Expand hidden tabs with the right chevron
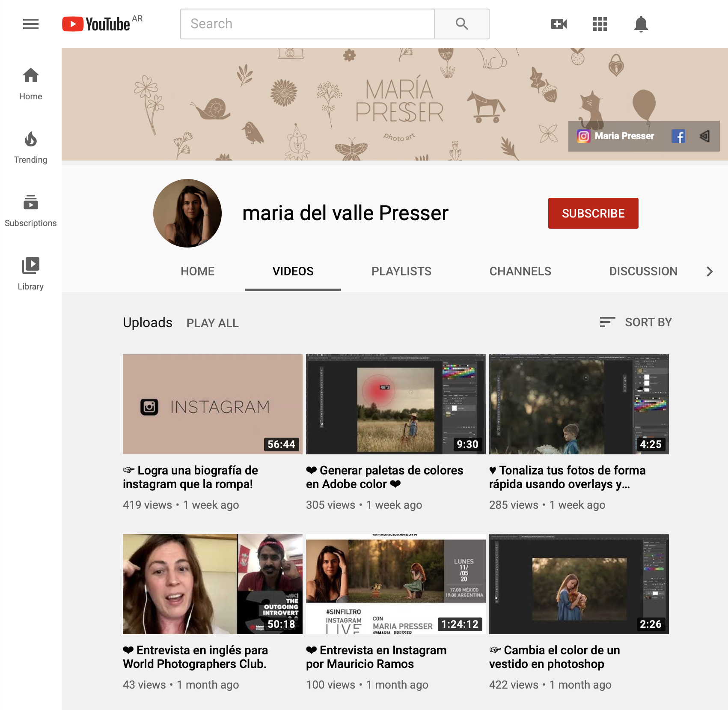Image resolution: width=728 pixels, height=710 pixels. 710,271
